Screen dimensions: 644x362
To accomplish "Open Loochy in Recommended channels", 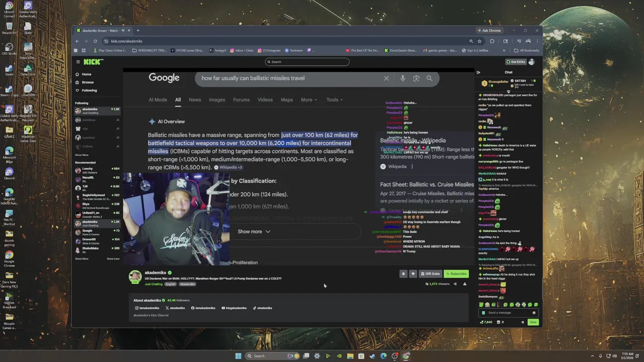I will tap(97, 170).
